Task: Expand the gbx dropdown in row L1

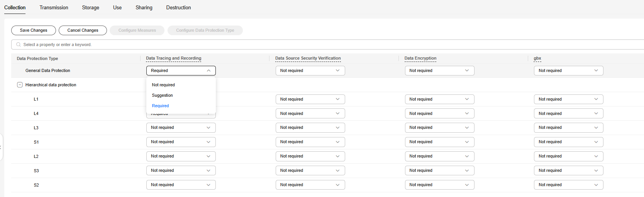Action: [568, 99]
